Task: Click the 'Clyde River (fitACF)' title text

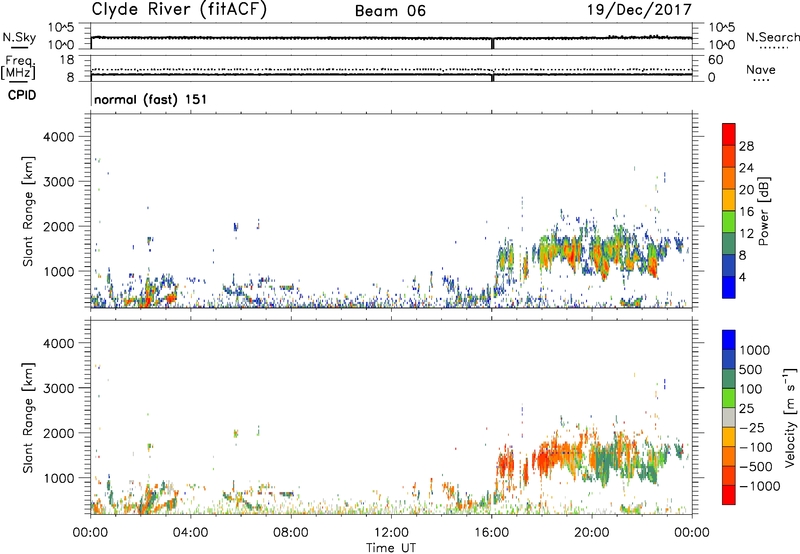Action: coord(179,9)
